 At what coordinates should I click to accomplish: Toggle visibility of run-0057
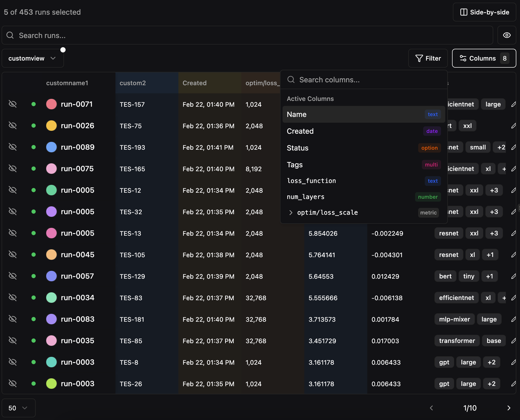[13, 276]
